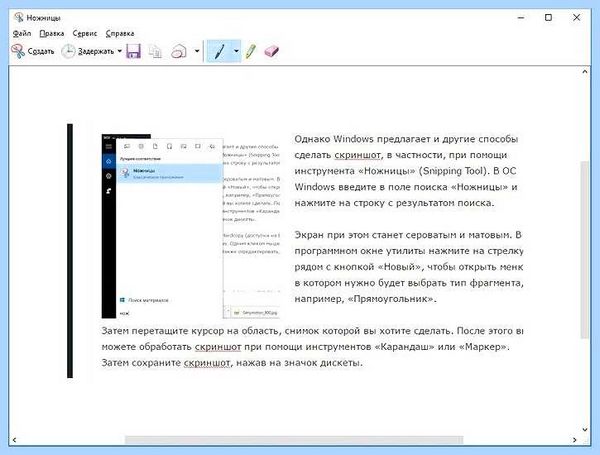Select the Pen tool

[219, 51]
